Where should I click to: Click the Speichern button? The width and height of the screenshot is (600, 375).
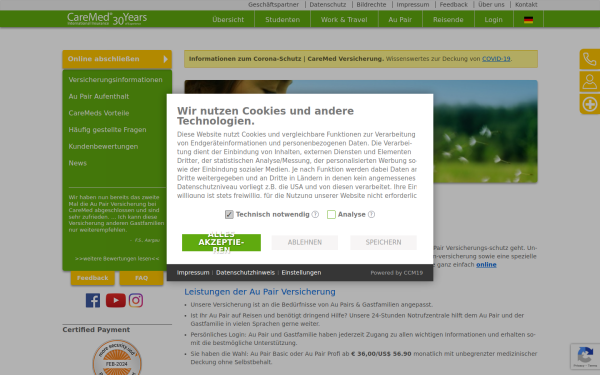383,243
